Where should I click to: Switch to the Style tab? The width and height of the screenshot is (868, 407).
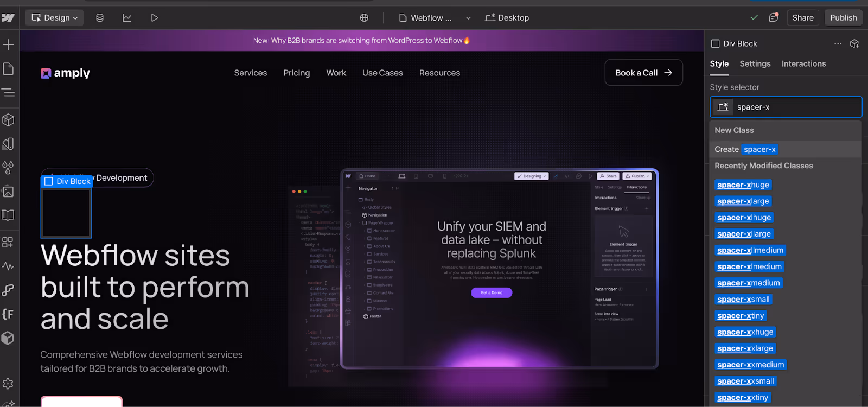click(719, 64)
